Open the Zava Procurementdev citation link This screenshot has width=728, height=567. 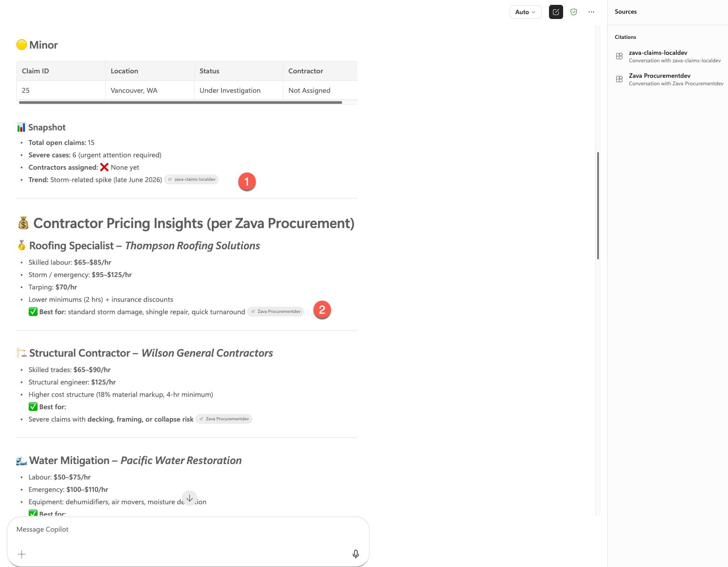tap(659, 76)
